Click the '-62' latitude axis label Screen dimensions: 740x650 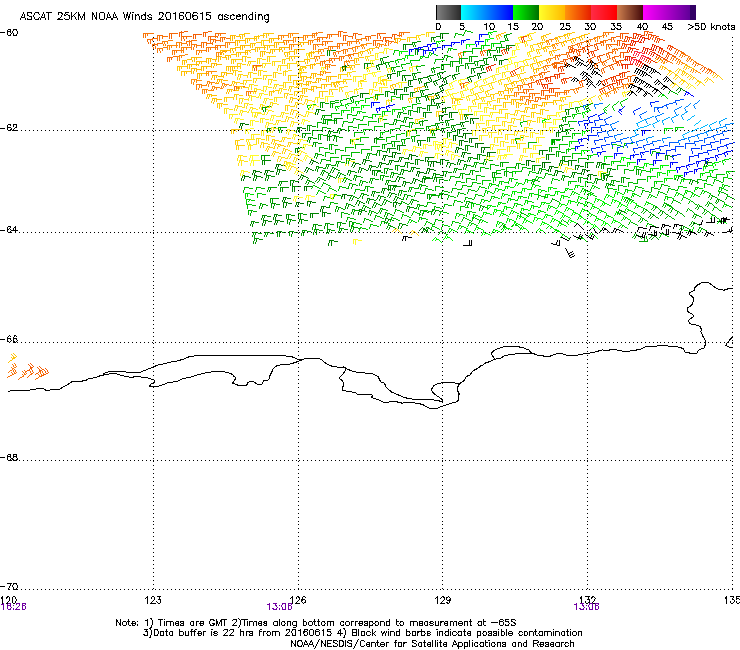pos(9,128)
